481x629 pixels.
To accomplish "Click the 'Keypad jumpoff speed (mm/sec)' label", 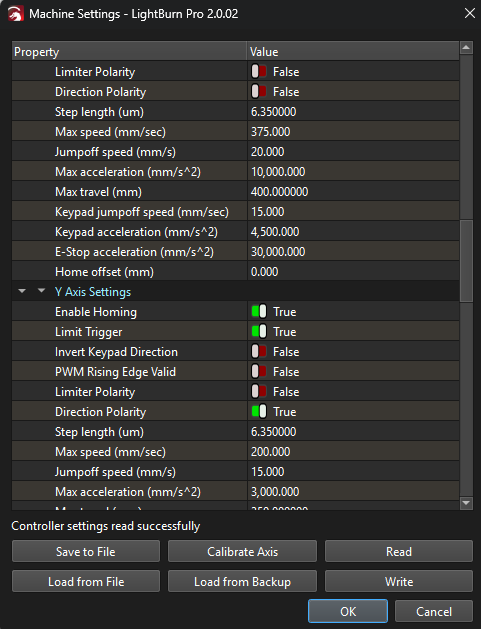I will point(142,212).
